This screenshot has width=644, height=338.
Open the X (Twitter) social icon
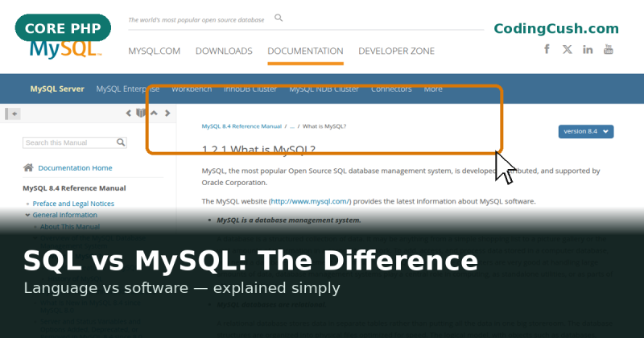pos(568,49)
